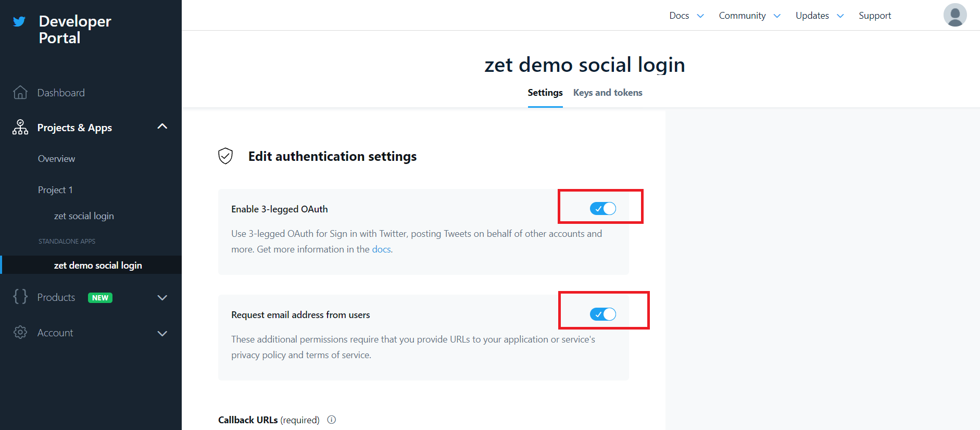This screenshot has height=430, width=980.
Task: Click the Support link
Action: click(x=875, y=16)
